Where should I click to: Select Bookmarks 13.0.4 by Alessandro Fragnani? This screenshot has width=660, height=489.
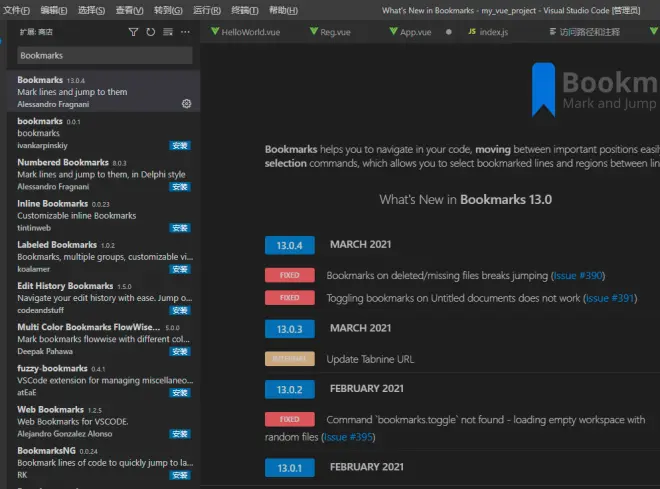pos(104,91)
